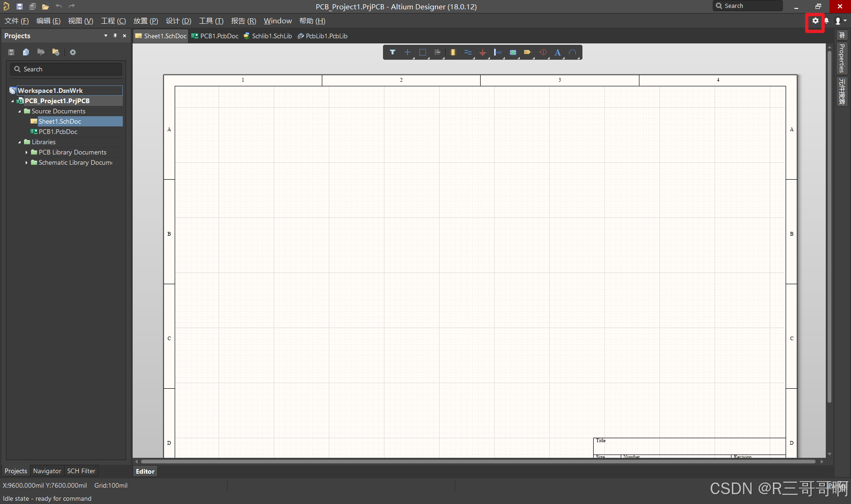This screenshot has width=851, height=504.
Task: Open notifications bell icon
Action: click(827, 21)
